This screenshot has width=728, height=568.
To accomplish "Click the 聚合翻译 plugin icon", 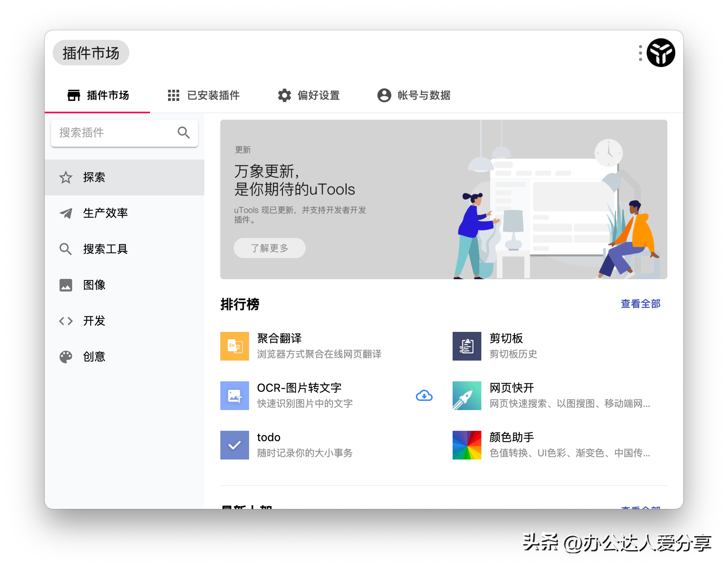I will click(x=235, y=346).
